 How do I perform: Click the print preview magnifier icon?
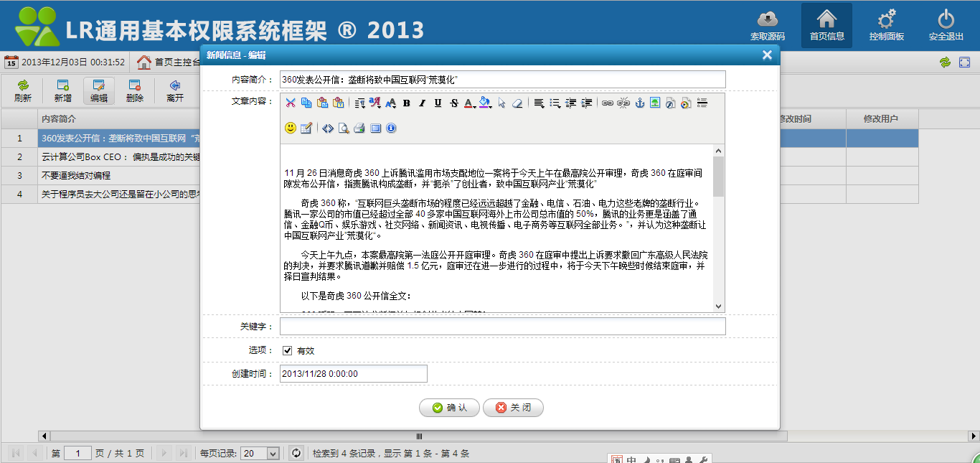[344, 128]
